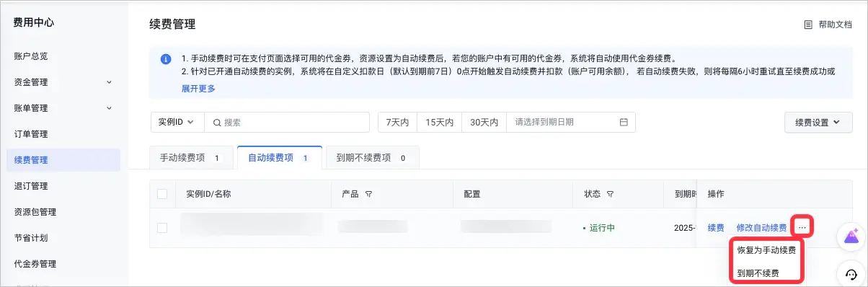Filter by 7天内 expiry
The height and width of the screenshot is (287, 868).
[x=397, y=123]
